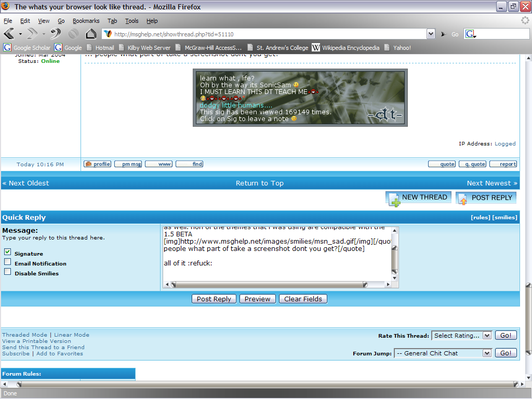Click the address bar URL field
The image size is (532, 399).
click(270, 34)
